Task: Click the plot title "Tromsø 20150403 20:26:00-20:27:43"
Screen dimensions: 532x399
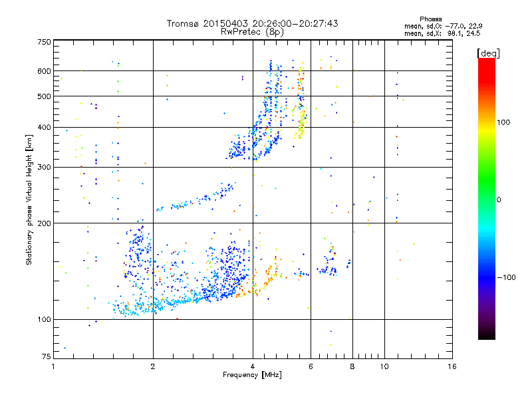Action: [x=252, y=23]
